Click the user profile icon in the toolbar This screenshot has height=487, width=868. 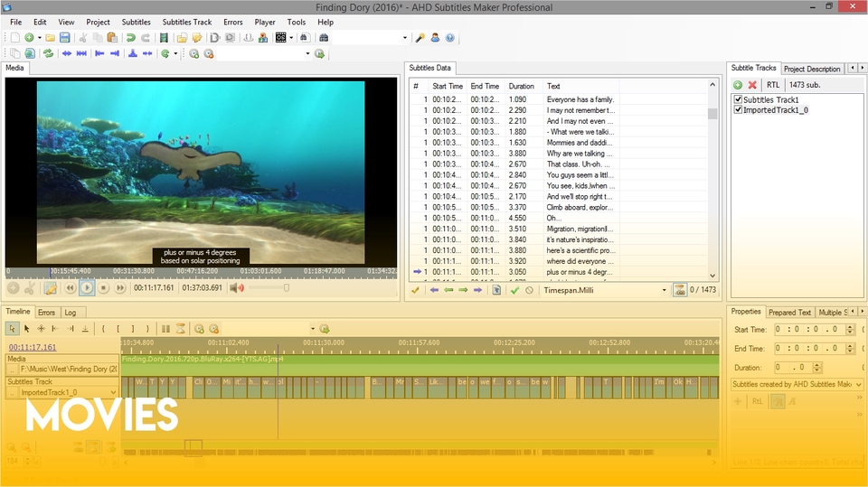[x=435, y=38]
